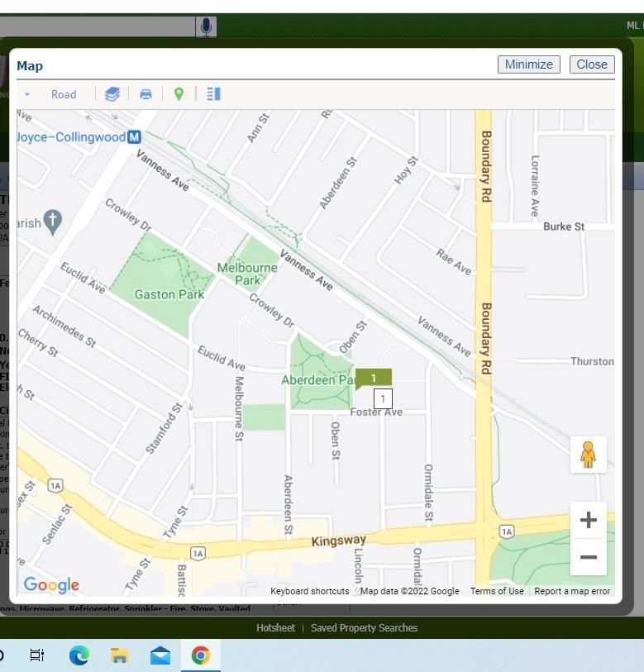Viewport: 644px width, 672px height.
Task: Open Keyboard shortcuts link
Action: click(309, 591)
